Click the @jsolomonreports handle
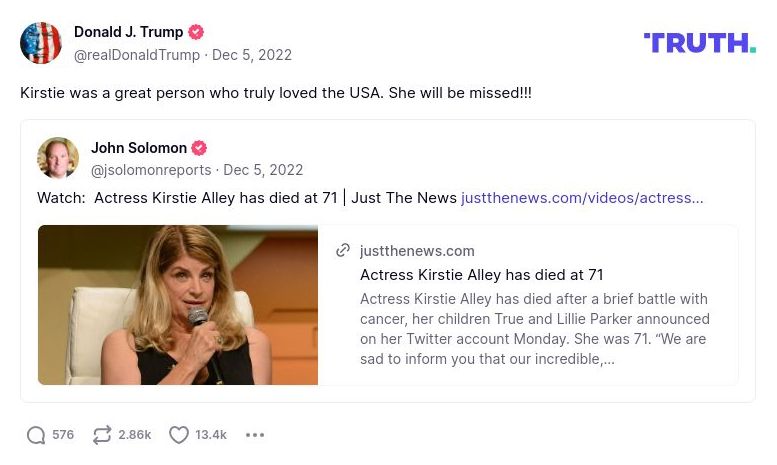The image size is (777, 465). click(x=151, y=170)
